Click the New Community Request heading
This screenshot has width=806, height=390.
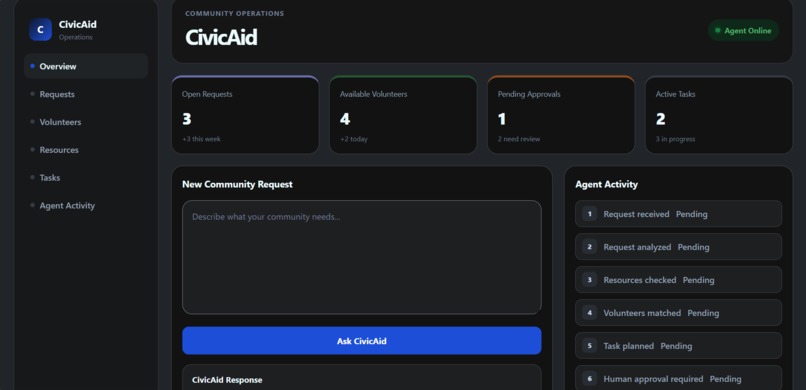(x=237, y=184)
